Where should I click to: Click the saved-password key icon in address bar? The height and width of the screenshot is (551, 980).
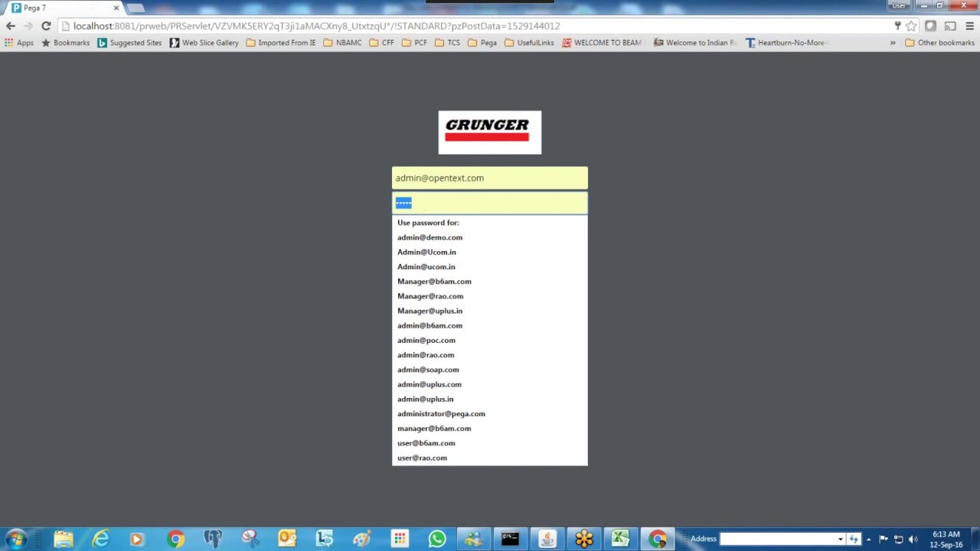(897, 26)
